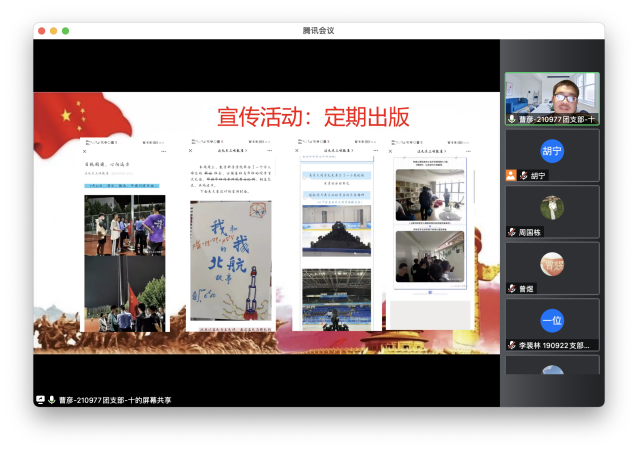Screen dimensions: 638x451
Task: Click muted mic icon beside 周国栋
Action: [511, 232]
